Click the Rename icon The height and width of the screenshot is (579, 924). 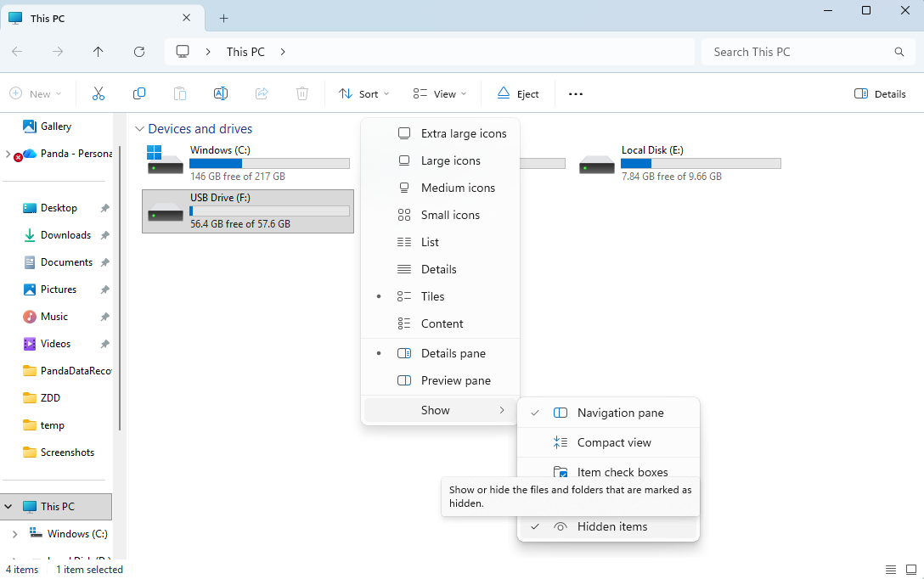pos(221,93)
